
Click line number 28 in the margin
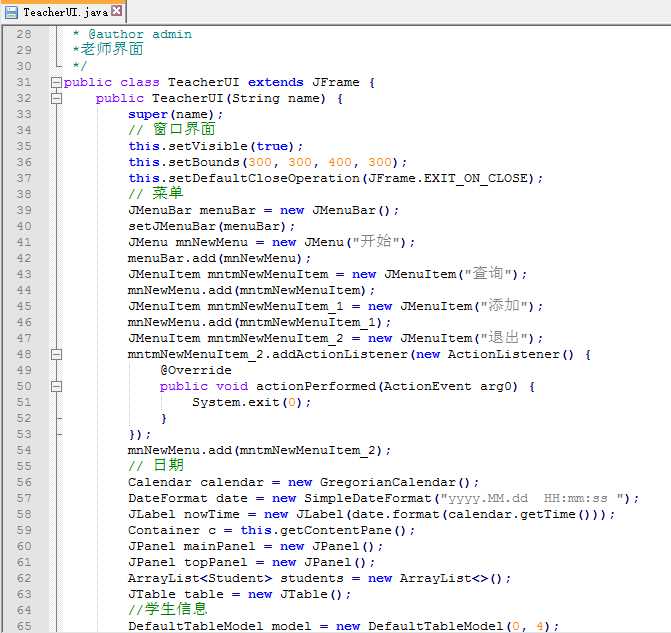(24, 34)
